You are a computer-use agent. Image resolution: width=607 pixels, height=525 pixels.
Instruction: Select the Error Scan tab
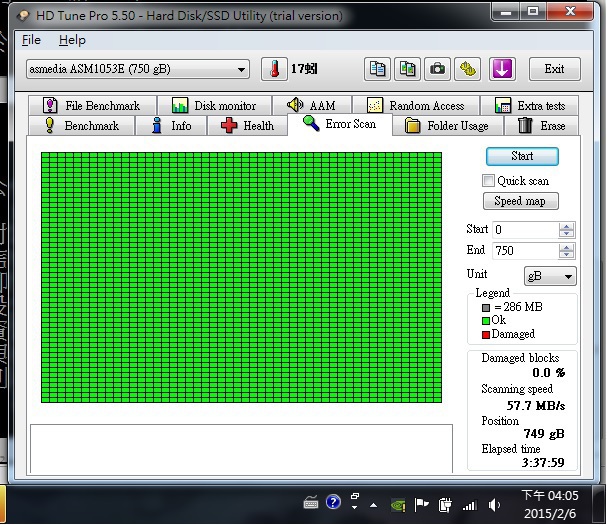coord(340,124)
